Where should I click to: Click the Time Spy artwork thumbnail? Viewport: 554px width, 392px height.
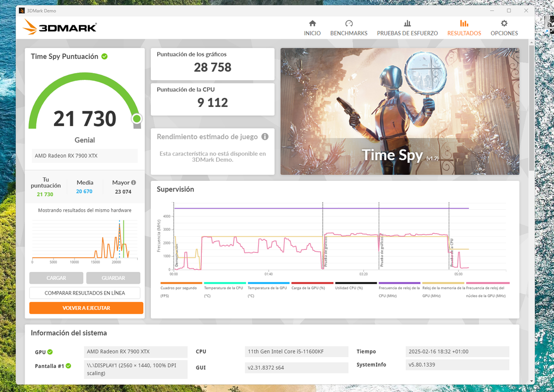pos(400,111)
